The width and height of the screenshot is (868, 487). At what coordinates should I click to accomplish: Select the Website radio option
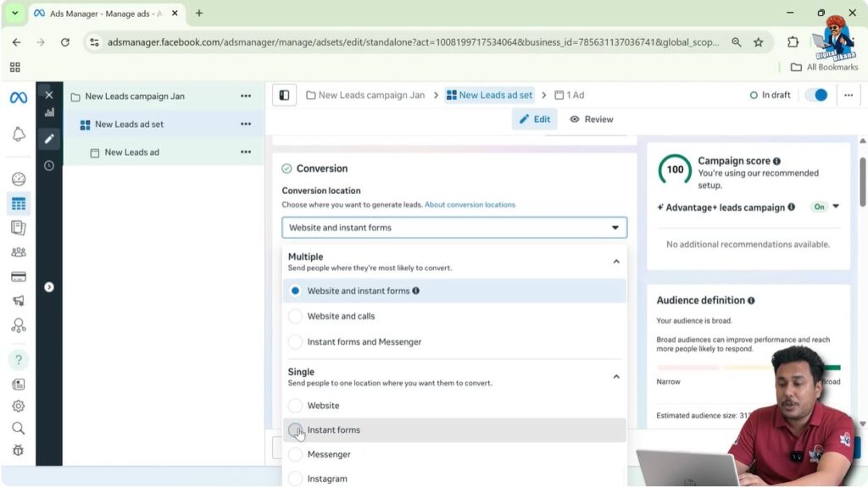pyautogui.click(x=295, y=406)
